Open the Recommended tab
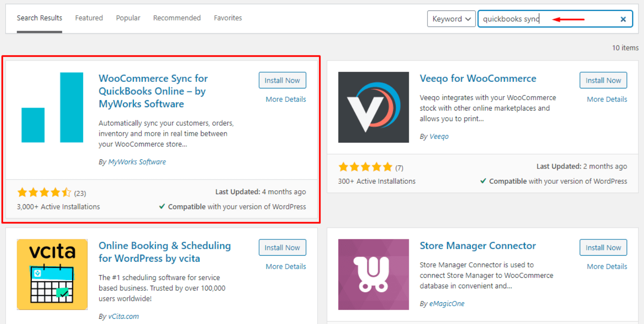644x324 pixels. coord(177,18)
